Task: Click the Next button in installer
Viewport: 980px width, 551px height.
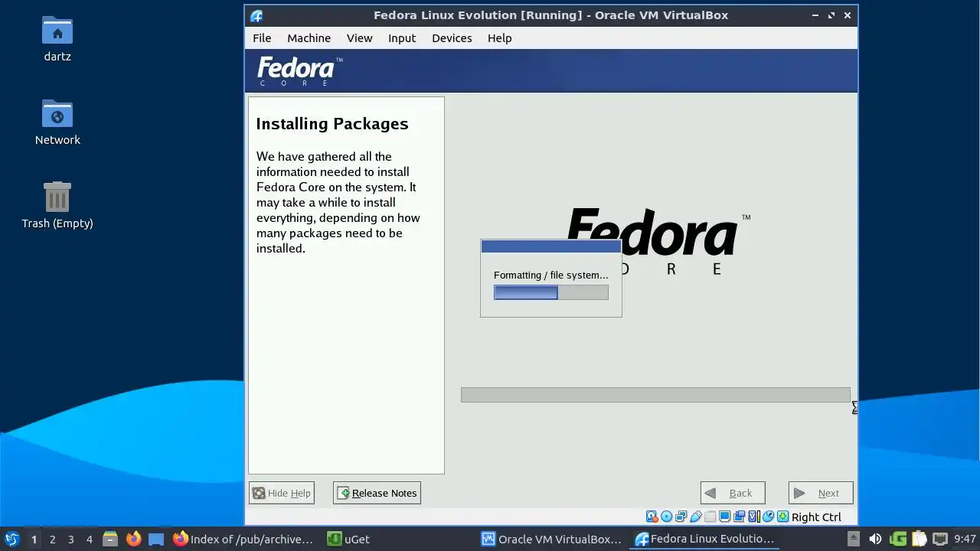Action: (821, 493)
